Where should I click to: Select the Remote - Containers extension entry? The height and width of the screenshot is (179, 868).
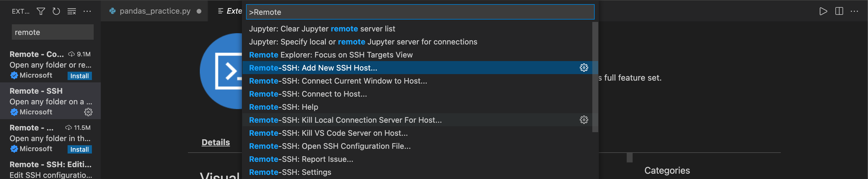pos(50,64)
